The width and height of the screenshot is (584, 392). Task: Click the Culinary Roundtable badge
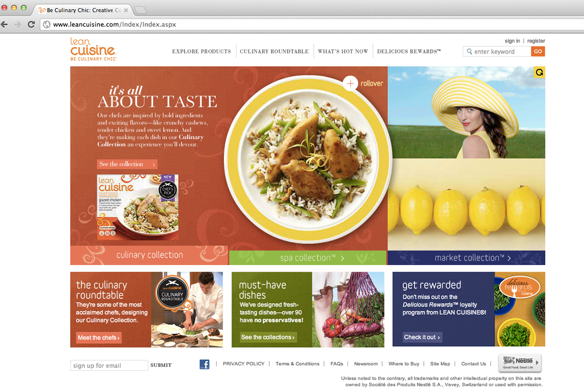coord(172,292)
